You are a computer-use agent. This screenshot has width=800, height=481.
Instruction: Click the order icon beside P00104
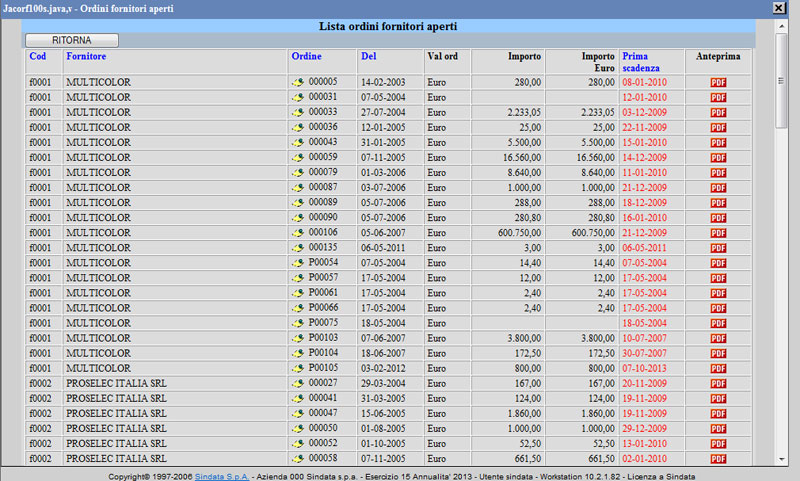(298, 353)
